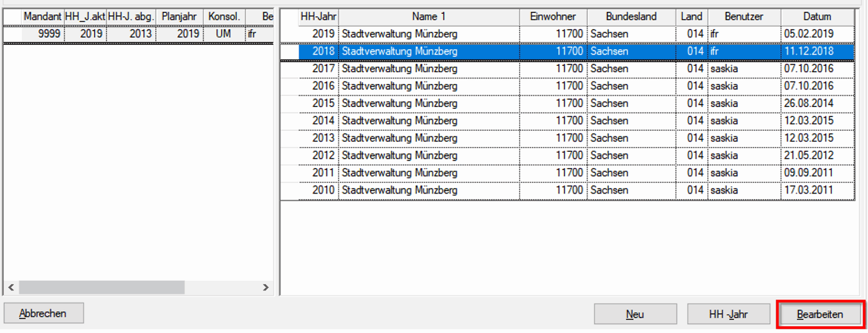The width and height of the screenshot is (868, 333).
Task: Click the Datum column header
Action: coord(817,17)
